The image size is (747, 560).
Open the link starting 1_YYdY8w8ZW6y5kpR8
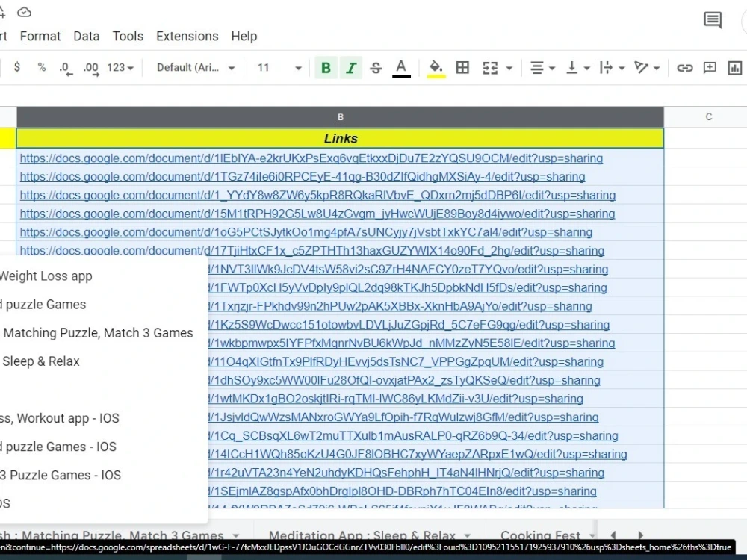point(317,195)
